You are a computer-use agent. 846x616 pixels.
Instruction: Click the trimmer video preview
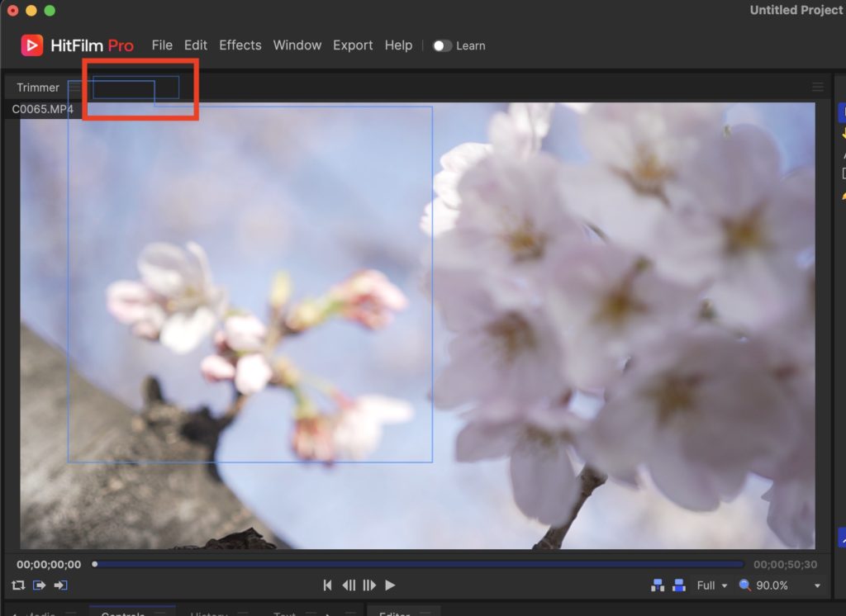[417, 326]
